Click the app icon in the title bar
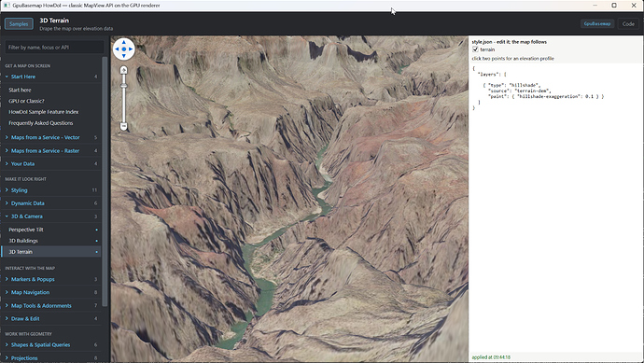 pos(7,6)
